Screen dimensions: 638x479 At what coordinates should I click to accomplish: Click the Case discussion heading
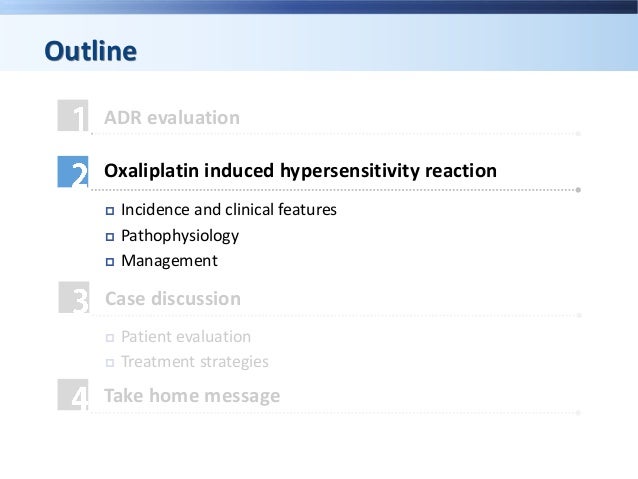tap(173, 299)
